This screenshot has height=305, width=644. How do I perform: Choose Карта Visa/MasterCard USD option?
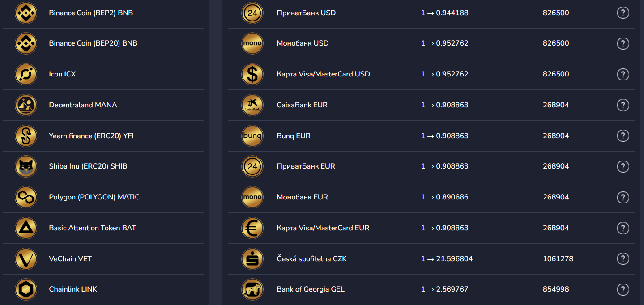point(431,74)
